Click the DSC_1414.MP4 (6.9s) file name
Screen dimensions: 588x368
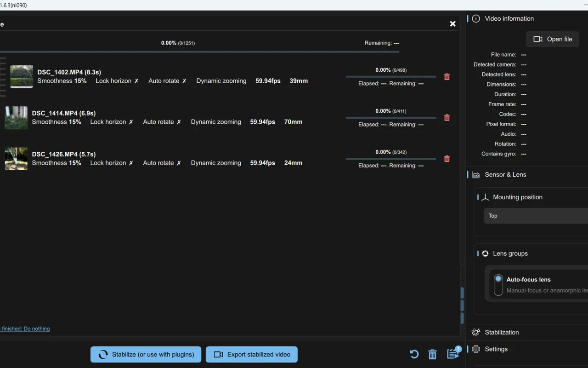(x=64, y=113)
